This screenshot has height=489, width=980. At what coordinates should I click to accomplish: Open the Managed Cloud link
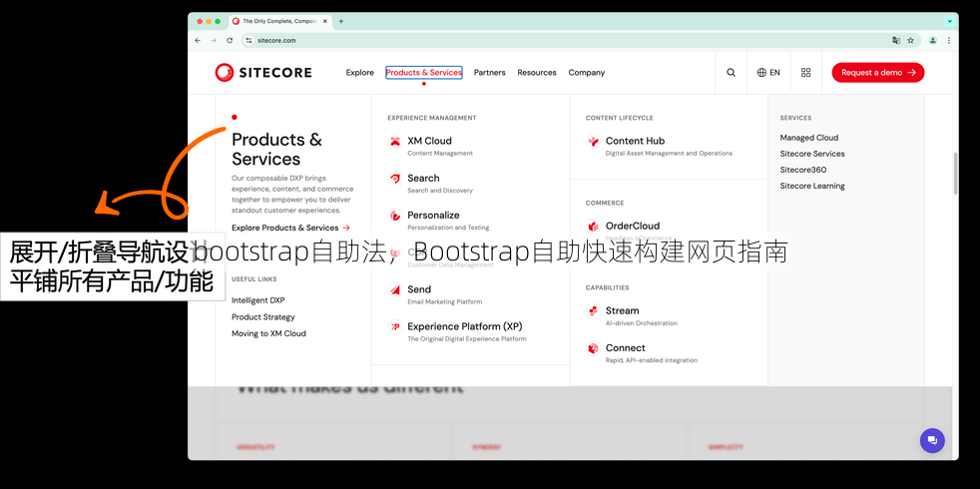click(808, 138)
